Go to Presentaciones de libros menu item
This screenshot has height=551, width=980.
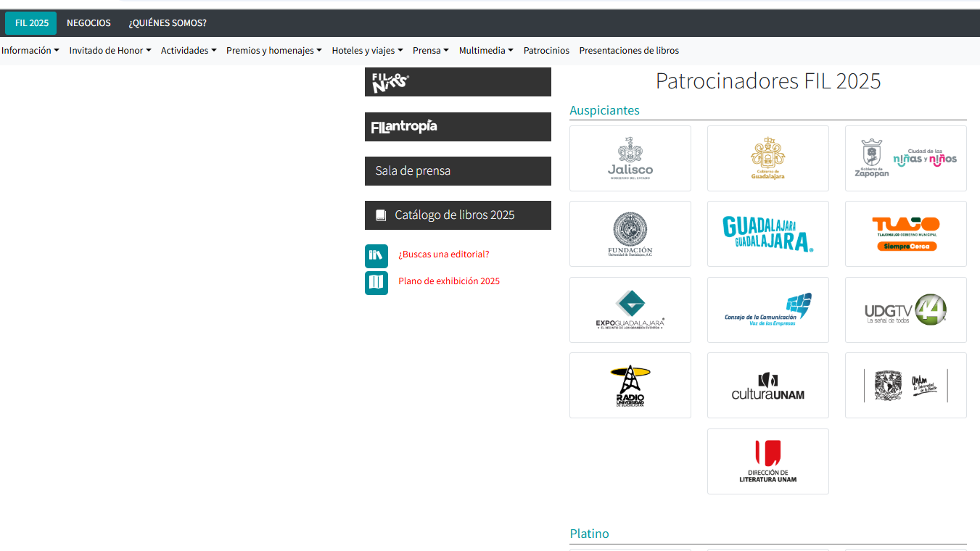[629, 51]
